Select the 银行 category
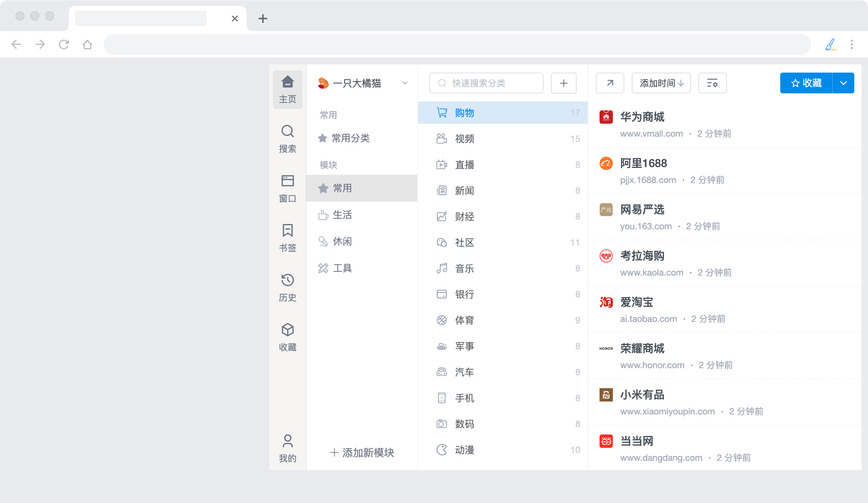Viewport: 868px width, 503px height. coord(503,294)
